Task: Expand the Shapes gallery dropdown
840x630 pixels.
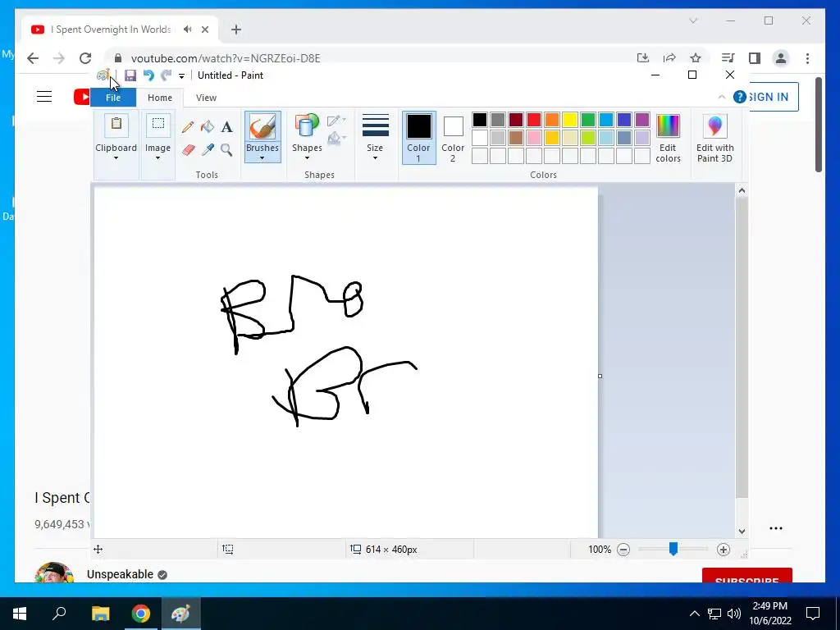Action: pyautogui.click(x=307, y=158)
